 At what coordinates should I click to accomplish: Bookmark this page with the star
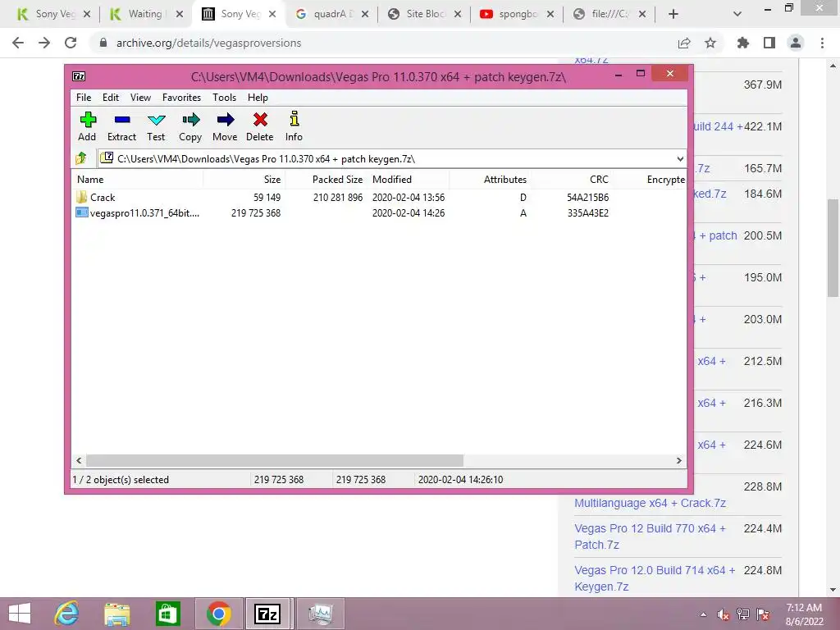point(710,43)
